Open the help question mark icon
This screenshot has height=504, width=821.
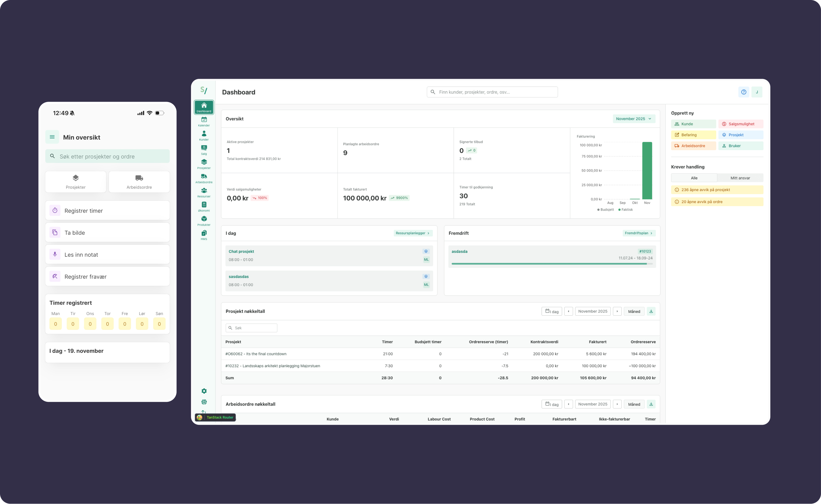(x=744, y=92)
